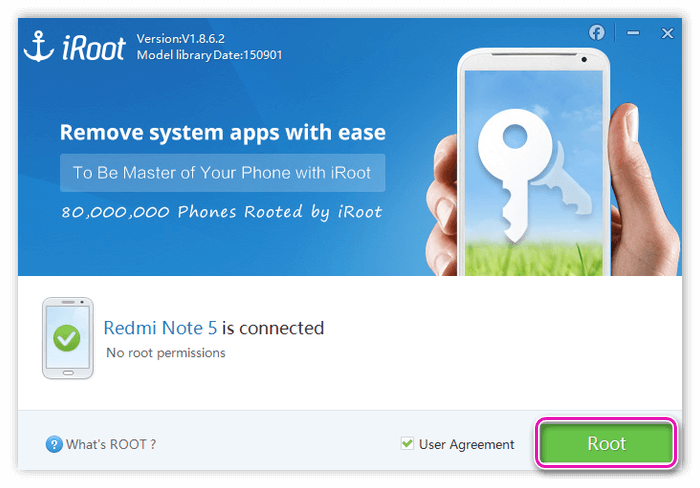
Task: Click the No root permissions status text
Action: [166, 353]
